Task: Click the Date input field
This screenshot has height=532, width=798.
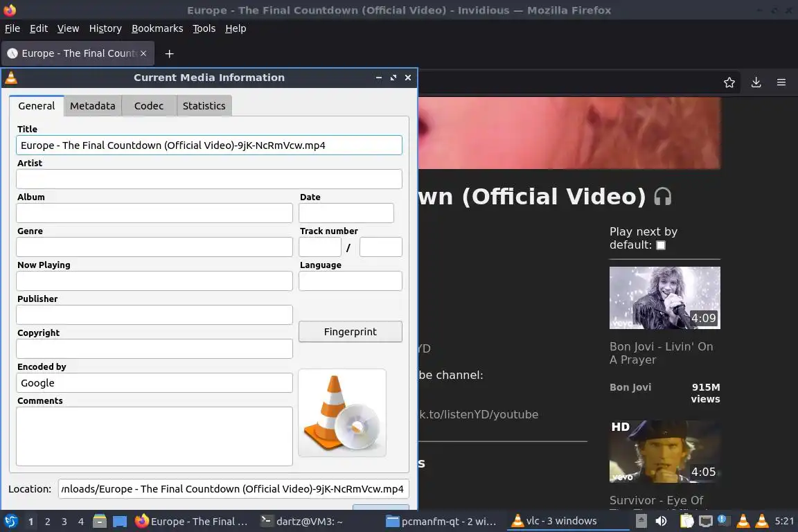Action: point(346,213)
